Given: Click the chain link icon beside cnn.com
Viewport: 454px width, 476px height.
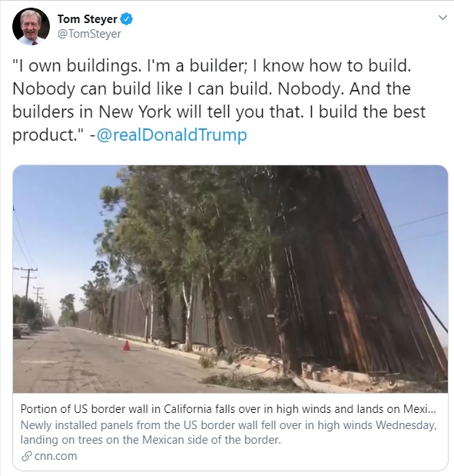Looking at the screenshot, I should pos(27,456).
